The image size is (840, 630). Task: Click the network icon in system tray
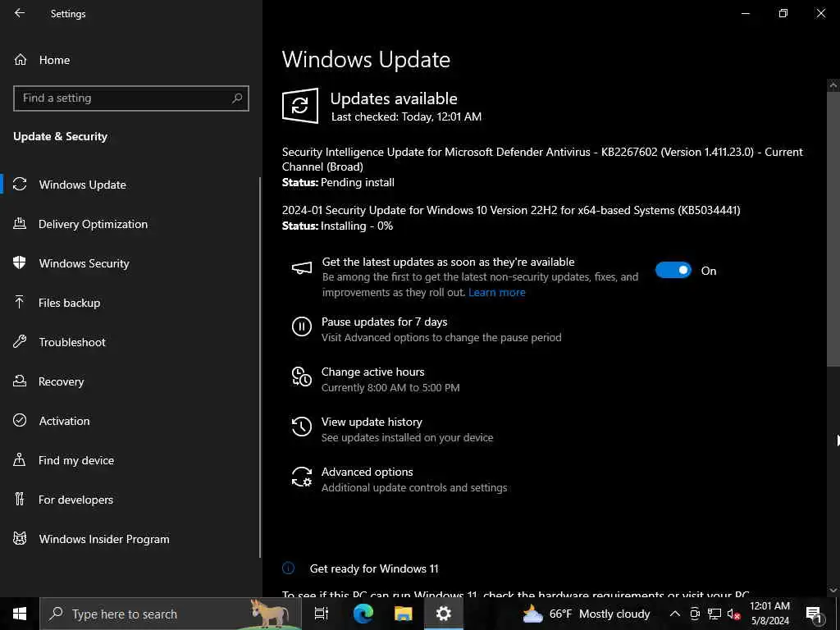pyautogui.click(x=714, y=614)
